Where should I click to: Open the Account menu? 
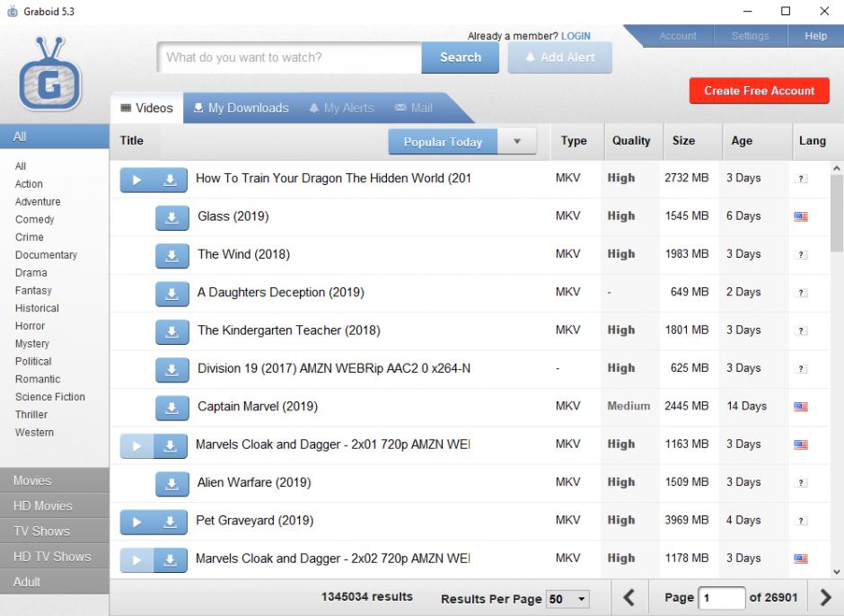coord(678,36)
